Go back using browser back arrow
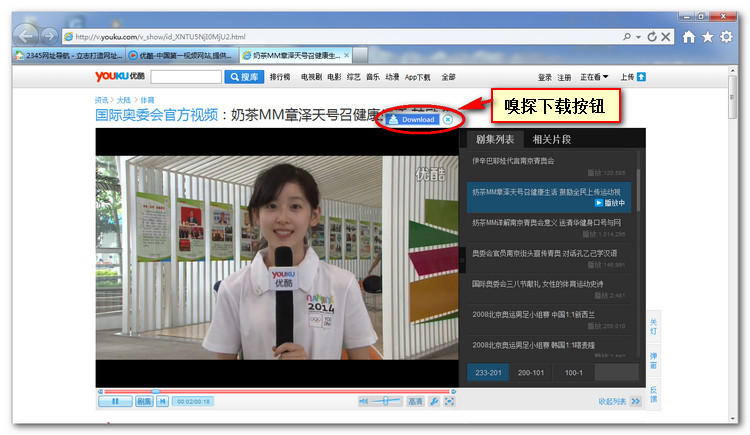The image size is (750, 435). 26,36
